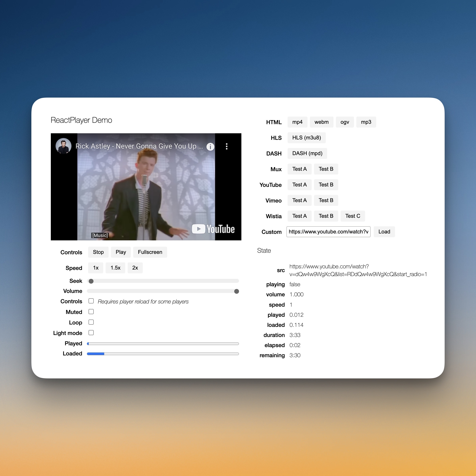Screen dimensions: 476x476
Task: Check the native Controls checkbox
Action: pos(91,301)
